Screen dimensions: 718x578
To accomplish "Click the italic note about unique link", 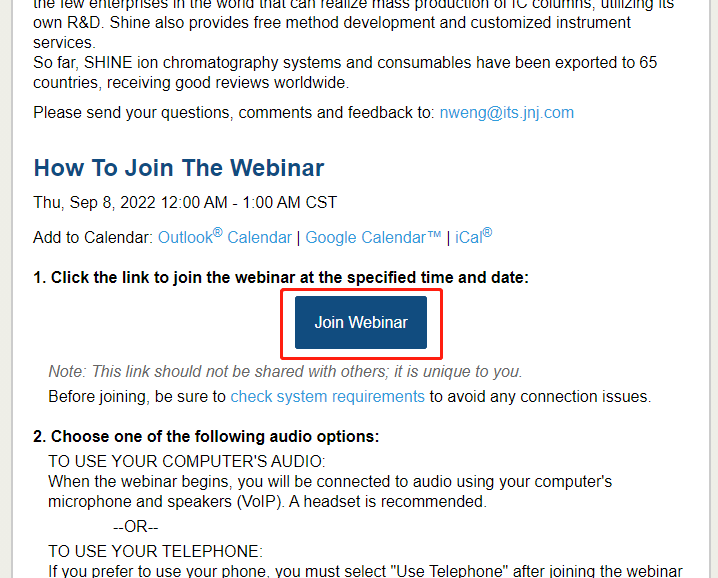I will (285, 371).
